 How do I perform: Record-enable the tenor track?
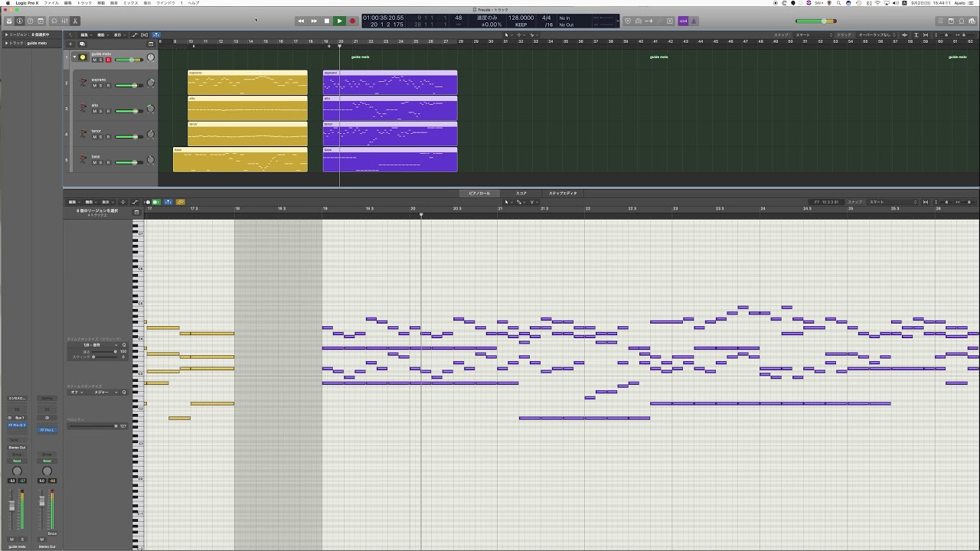(108, 137)
